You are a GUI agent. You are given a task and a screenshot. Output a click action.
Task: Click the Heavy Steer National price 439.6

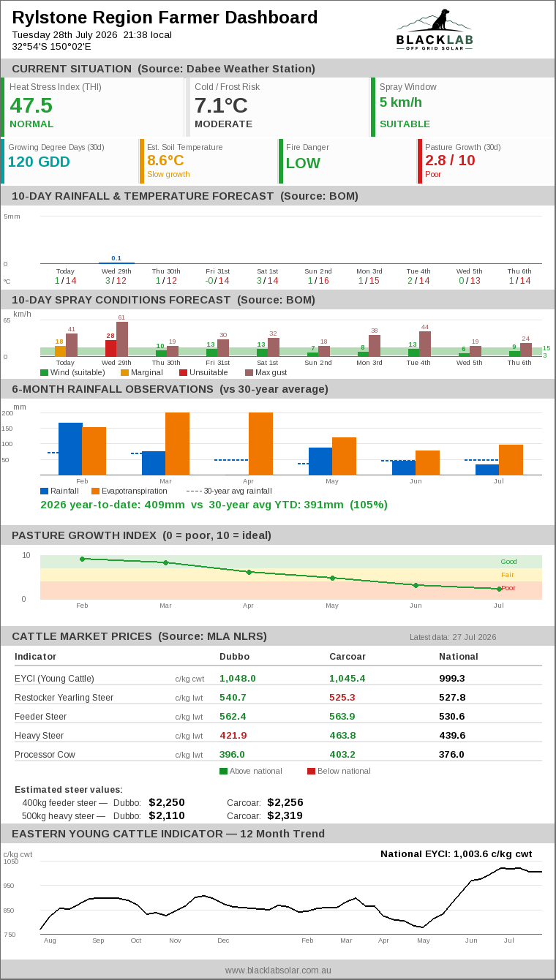(452, 736)
